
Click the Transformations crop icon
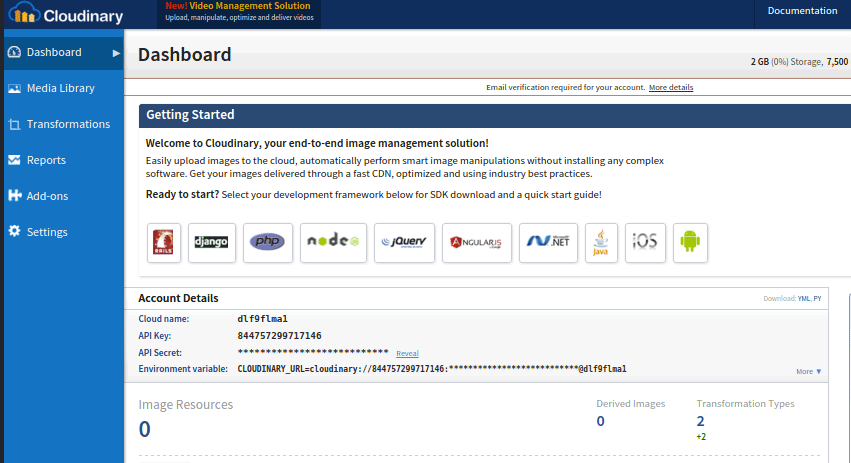pos(15,124)
